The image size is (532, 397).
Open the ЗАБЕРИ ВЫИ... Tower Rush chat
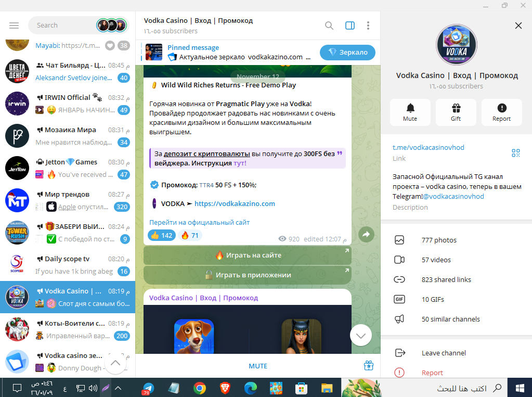pyautogui.click(x=68, y=233)
